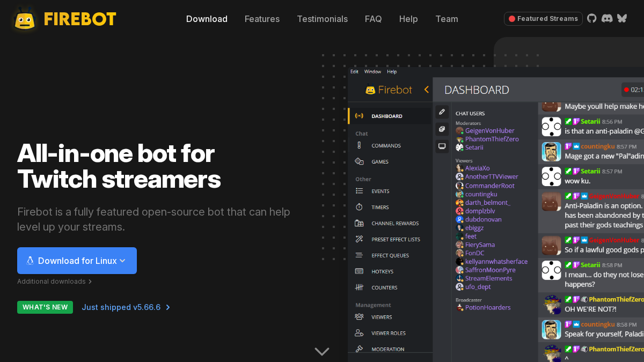The height and width of the screenshot is (362, 644).
Task: Select AlexiaXo in the Viewers list
Action: point(477,168)
